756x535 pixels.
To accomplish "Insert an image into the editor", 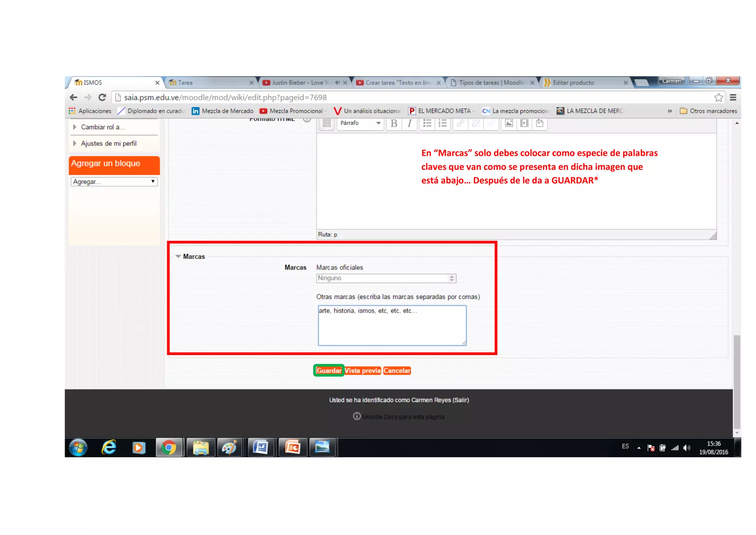I will click(509, 123).
